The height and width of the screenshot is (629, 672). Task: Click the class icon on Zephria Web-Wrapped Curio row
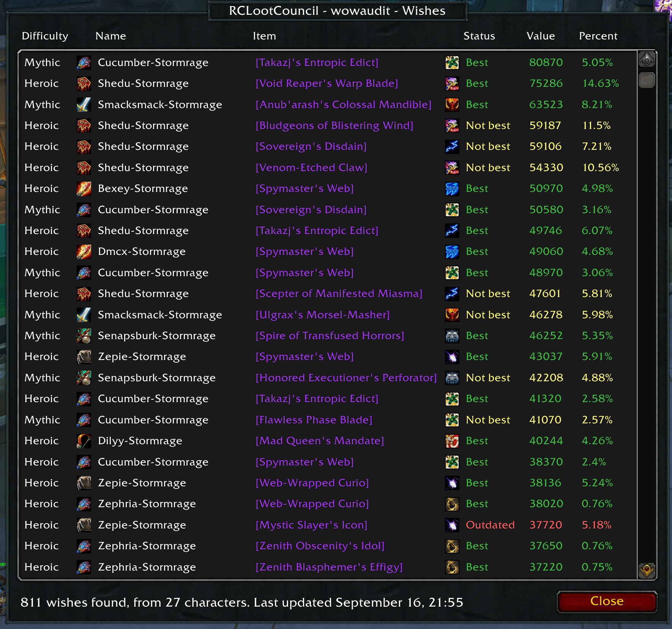pos(84,504)
